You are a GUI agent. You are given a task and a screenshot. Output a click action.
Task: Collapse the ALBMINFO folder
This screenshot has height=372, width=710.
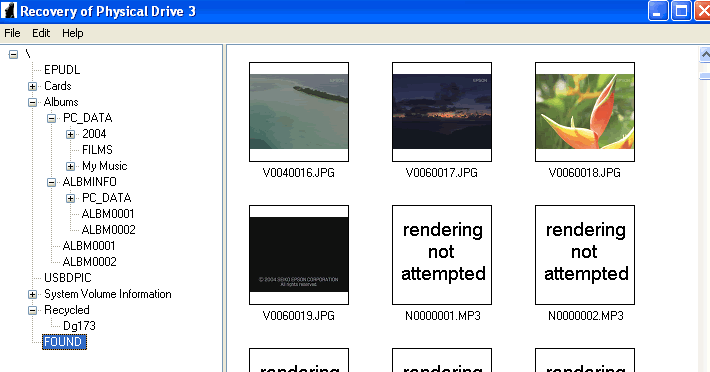pyautogui.click(x=52, y=182)
